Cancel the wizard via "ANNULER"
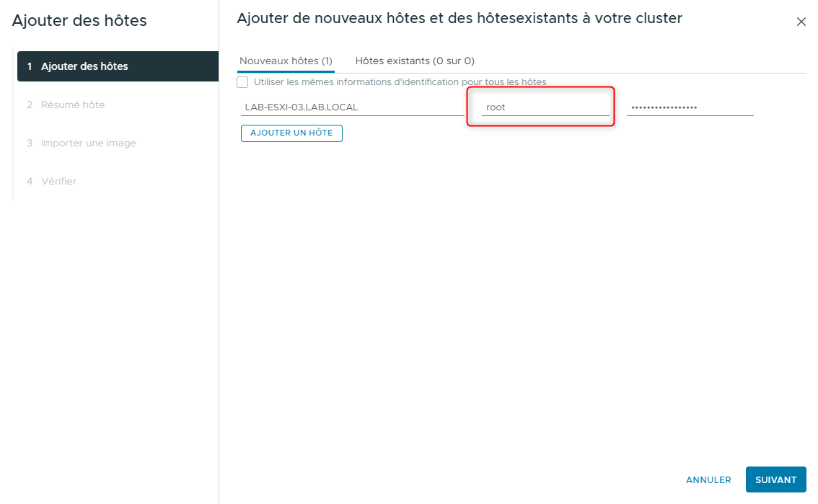Screen dimensions: 818x504 [708, 479]
